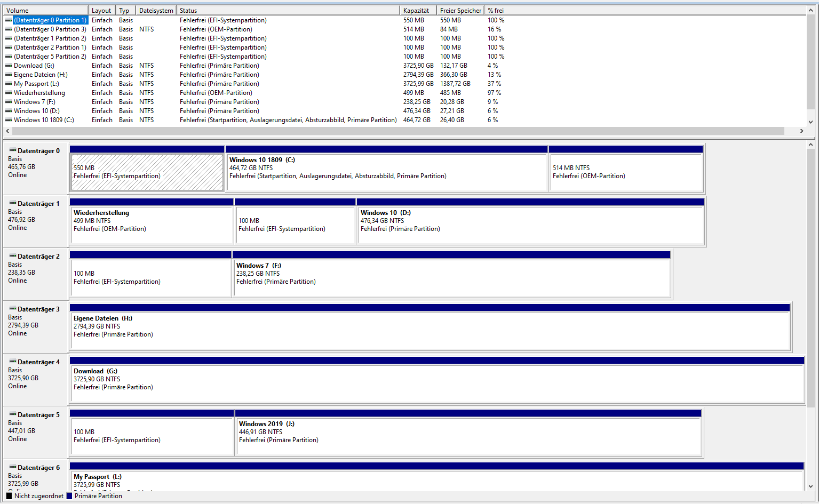Click the 20,28 GB free space cell
819x504 pixels.
452,102
